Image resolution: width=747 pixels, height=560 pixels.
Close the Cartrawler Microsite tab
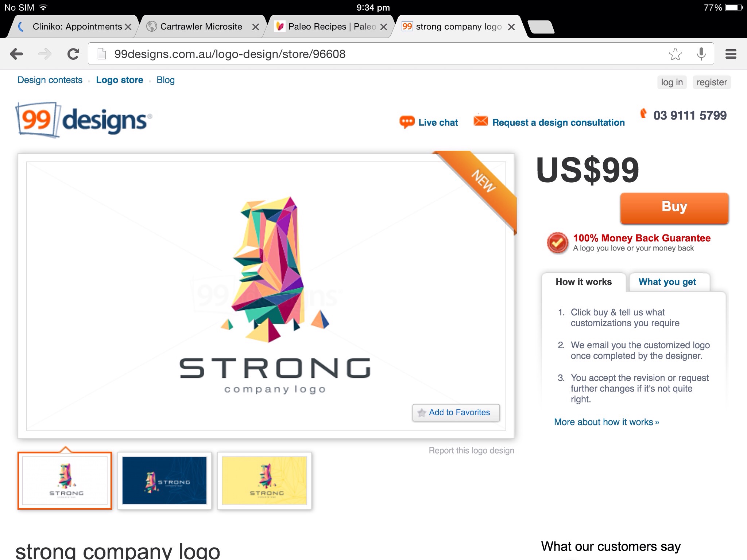click(256, 27)
